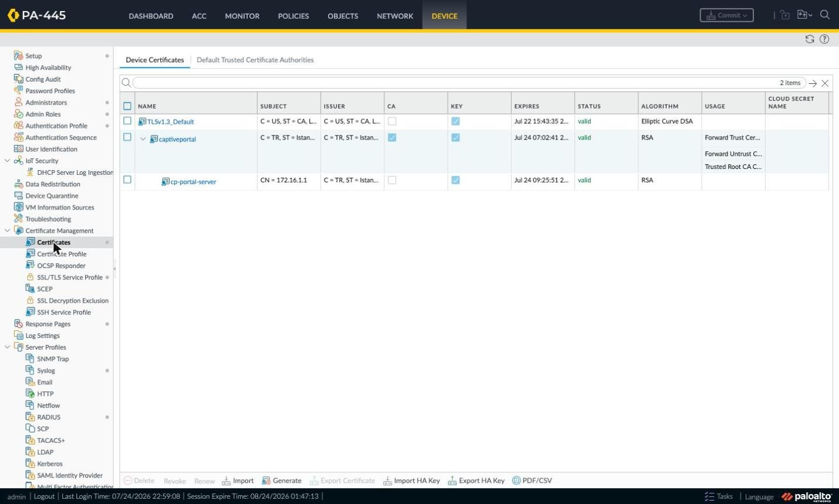Click the High Availability icon
Viewport: 839px width, 504px height.
(x=18, y=67)
